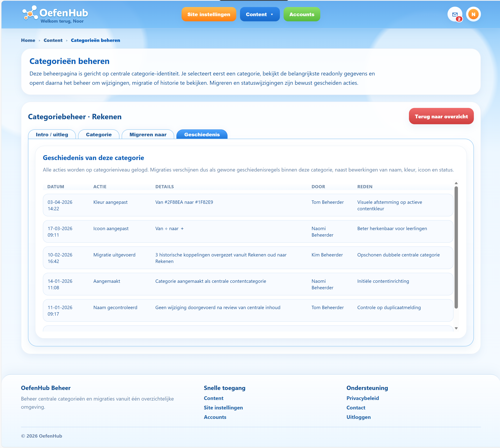Go to Home breadcrumb

(x=28, y=40)
